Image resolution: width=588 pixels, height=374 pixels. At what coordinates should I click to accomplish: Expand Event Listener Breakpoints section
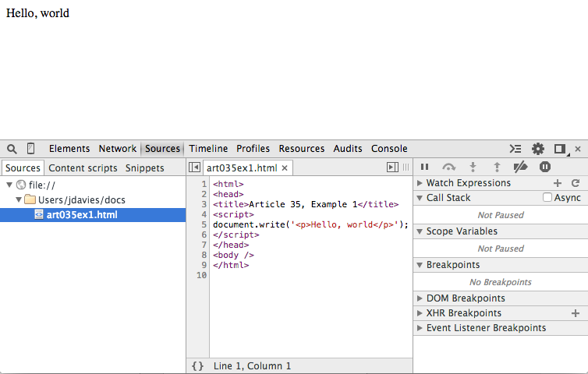tap(420, 328)
